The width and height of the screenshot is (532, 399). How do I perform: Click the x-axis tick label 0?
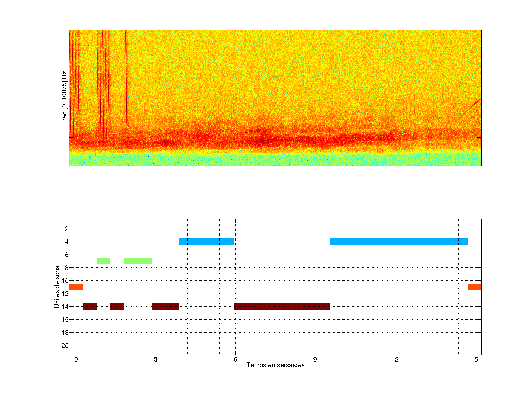[76, 359]
